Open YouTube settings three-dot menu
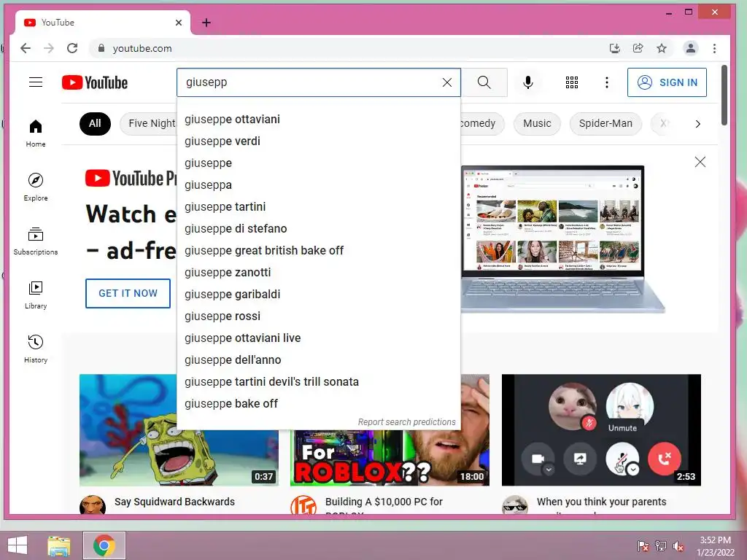This screenshot has height=560, width=747. [x=606, y=82]
